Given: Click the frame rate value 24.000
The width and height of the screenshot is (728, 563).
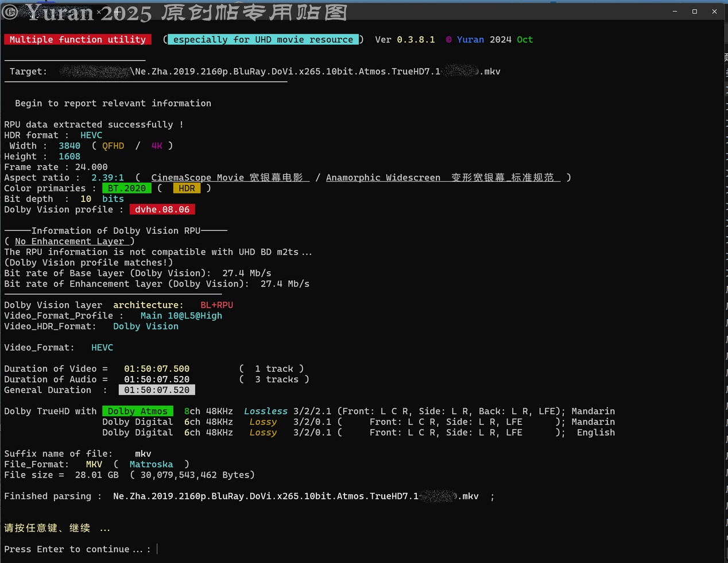Looking at the screenshot, I should tap(91, 167).
